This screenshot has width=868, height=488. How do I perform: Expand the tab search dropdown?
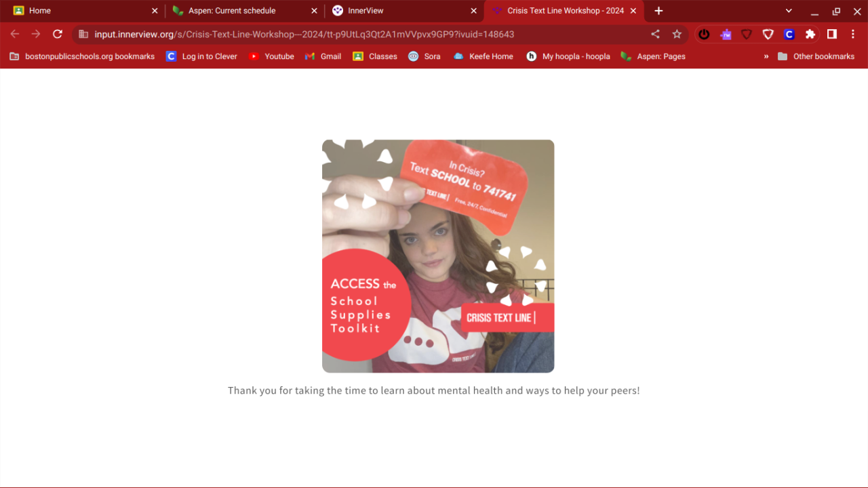click(x=789, y=11)
